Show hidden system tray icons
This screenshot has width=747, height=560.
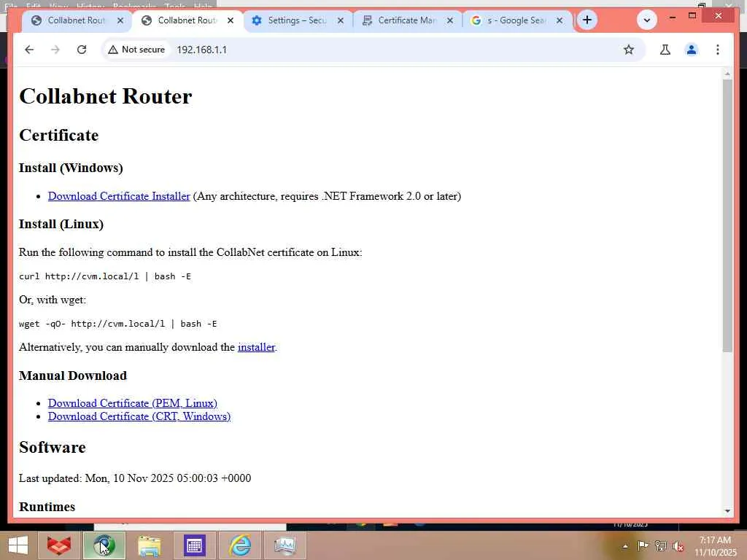tap(625, 546)
